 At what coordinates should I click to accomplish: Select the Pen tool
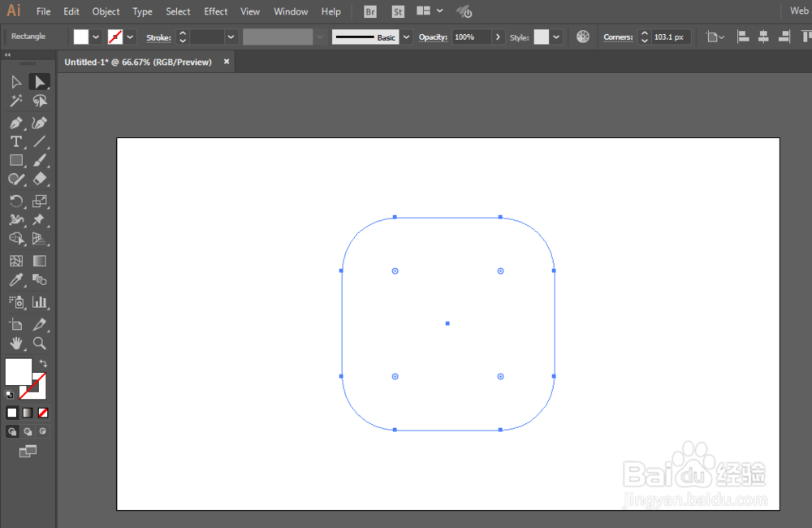pyautogui.click(x=16, y=123)
